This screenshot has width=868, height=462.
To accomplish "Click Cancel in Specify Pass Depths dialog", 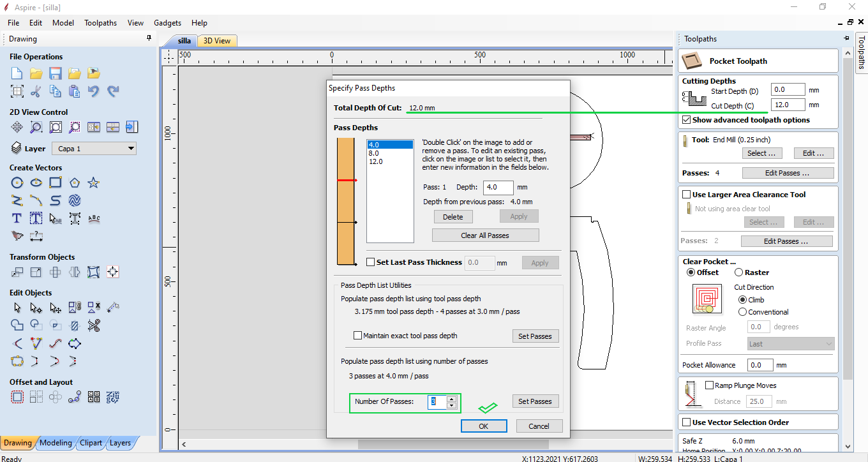I will pos(539,426).
